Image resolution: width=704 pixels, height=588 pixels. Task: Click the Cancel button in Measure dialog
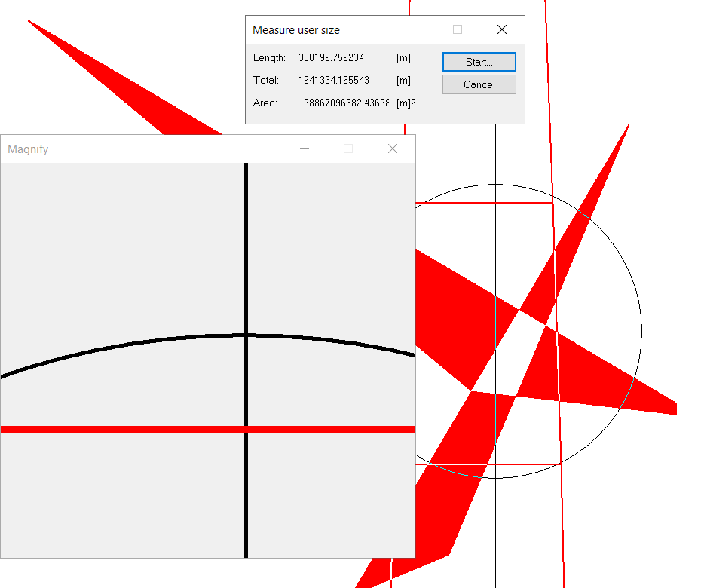[479, 84]
